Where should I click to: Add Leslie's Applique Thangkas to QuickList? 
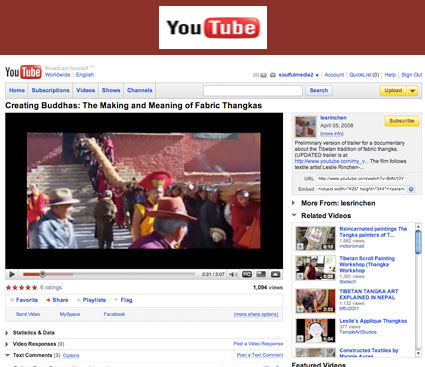pos(300,339)
